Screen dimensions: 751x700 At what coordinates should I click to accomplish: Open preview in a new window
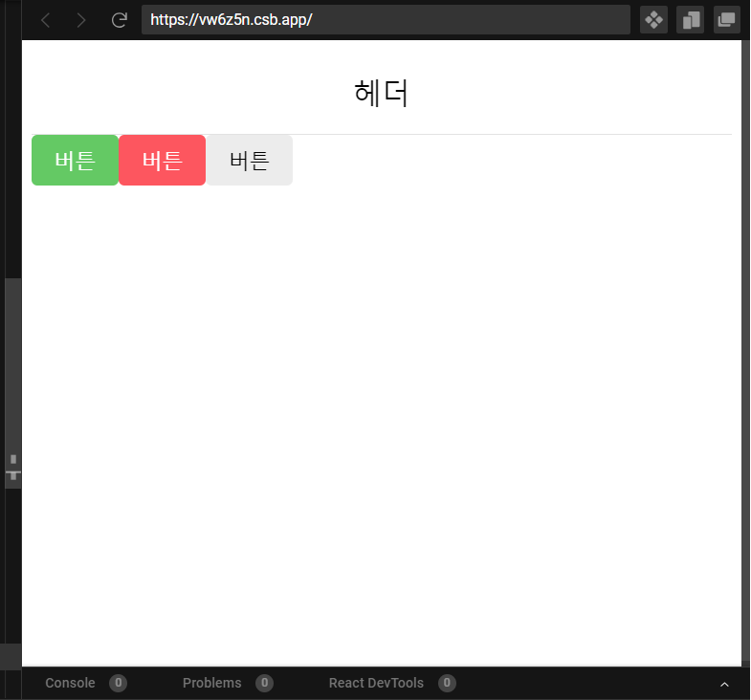click(727, 20)
